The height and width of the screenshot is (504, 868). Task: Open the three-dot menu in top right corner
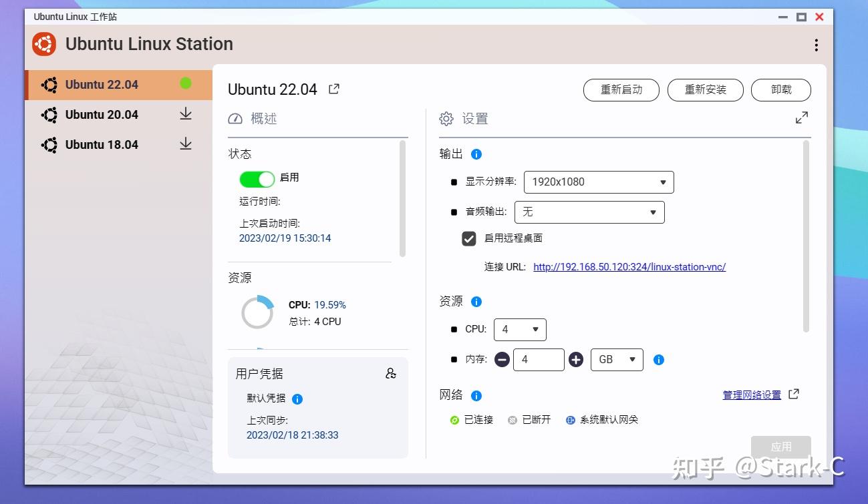[816, 44]
